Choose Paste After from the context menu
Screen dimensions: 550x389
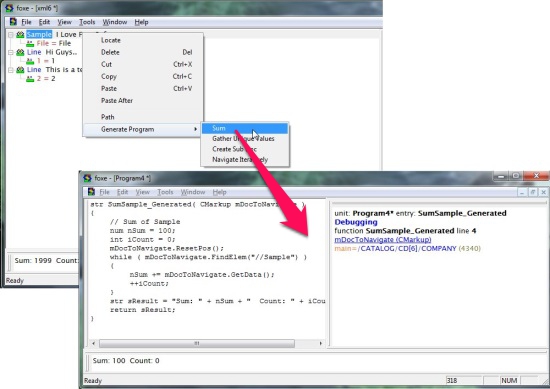point(117,101)
